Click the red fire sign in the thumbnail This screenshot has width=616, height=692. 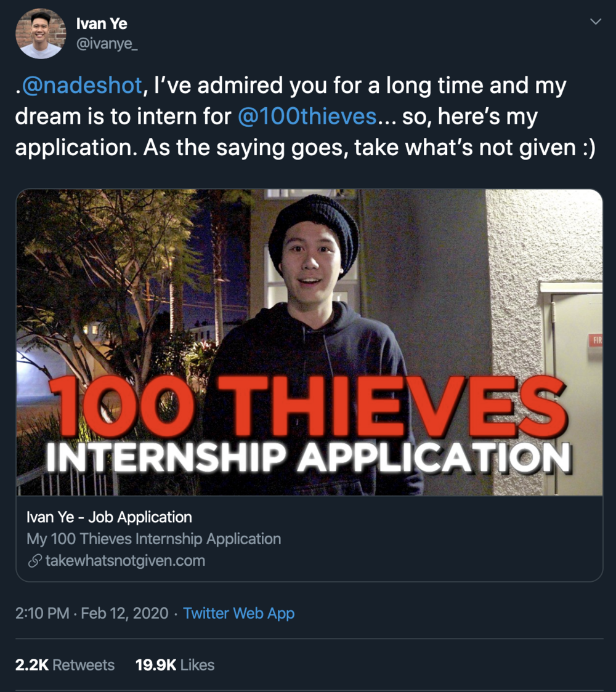click(595, 340)
